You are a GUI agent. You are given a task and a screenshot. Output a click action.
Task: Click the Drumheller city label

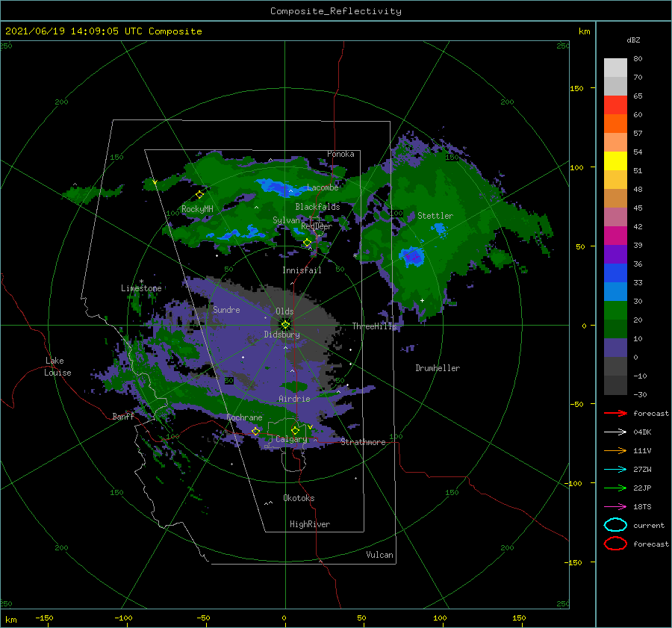tap(438, 368)
